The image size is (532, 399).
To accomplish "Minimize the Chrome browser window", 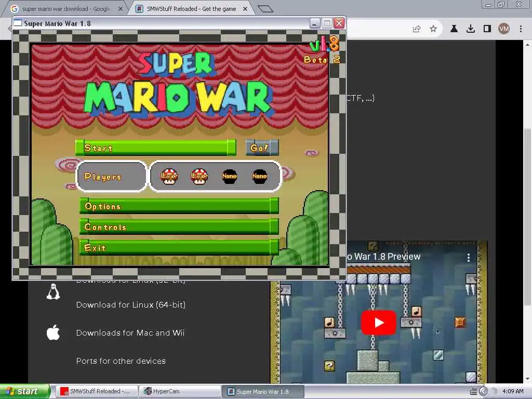I will (488, 5).
